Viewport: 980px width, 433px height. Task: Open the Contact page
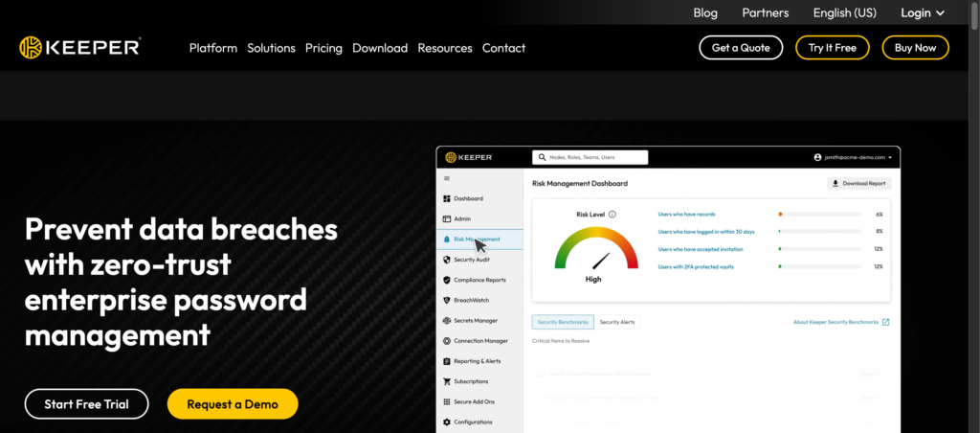point(503,48)
